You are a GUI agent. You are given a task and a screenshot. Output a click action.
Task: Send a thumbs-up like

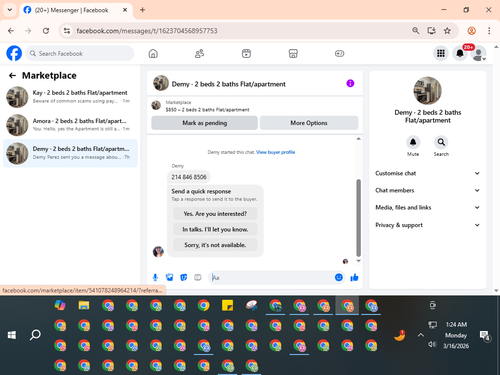354,277
